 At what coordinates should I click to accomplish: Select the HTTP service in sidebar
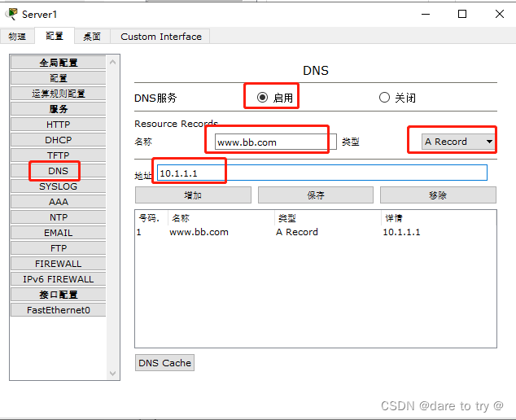[59, 125]
